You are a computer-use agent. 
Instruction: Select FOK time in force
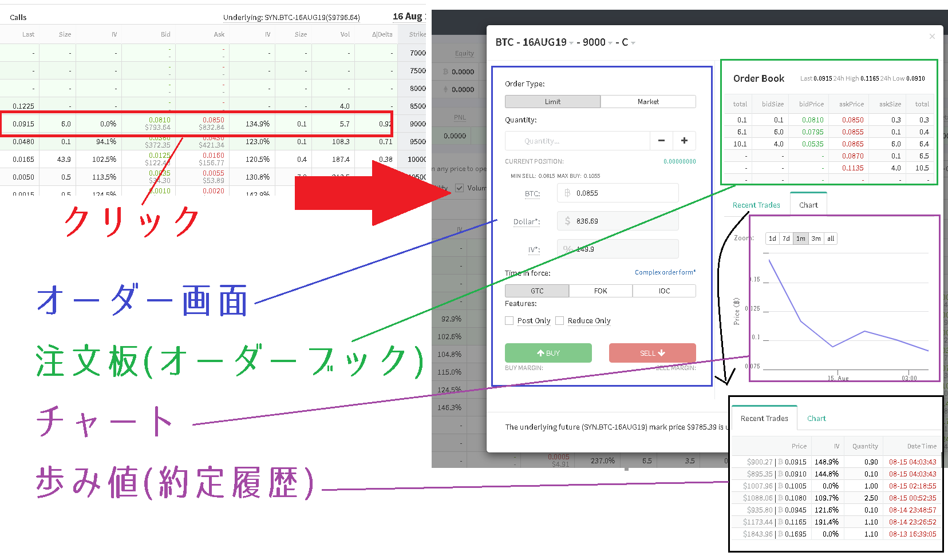coord(601,291)
